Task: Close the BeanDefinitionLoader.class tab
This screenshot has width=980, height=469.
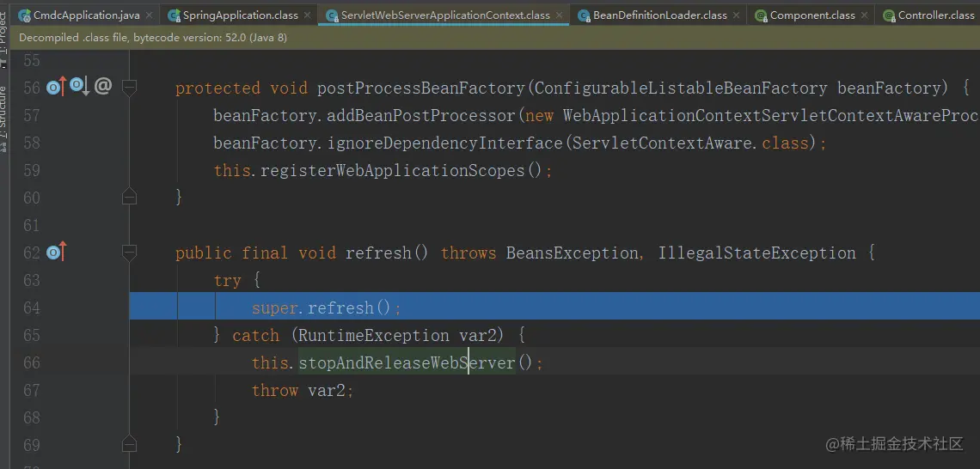Action: [736, 15]
